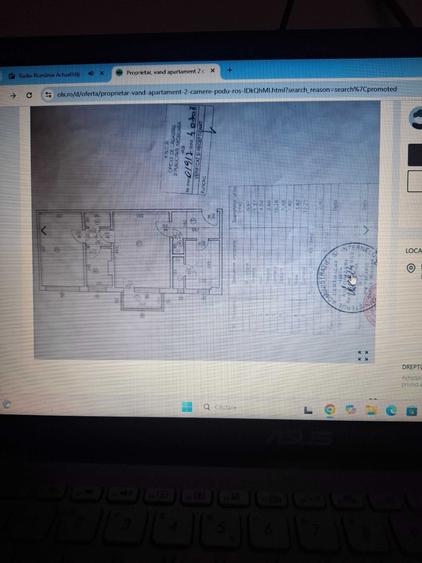
Task: Go forward in browser history
Action: coord(13,96)
